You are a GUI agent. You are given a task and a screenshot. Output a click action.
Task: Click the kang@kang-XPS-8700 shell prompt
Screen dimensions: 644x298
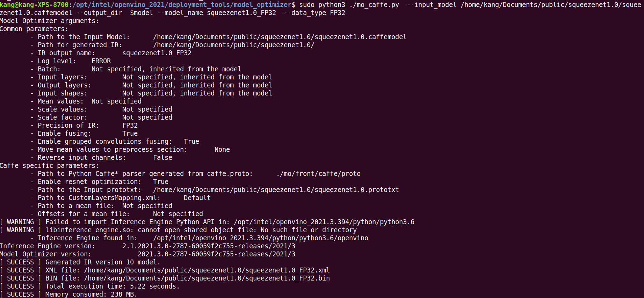34,5
